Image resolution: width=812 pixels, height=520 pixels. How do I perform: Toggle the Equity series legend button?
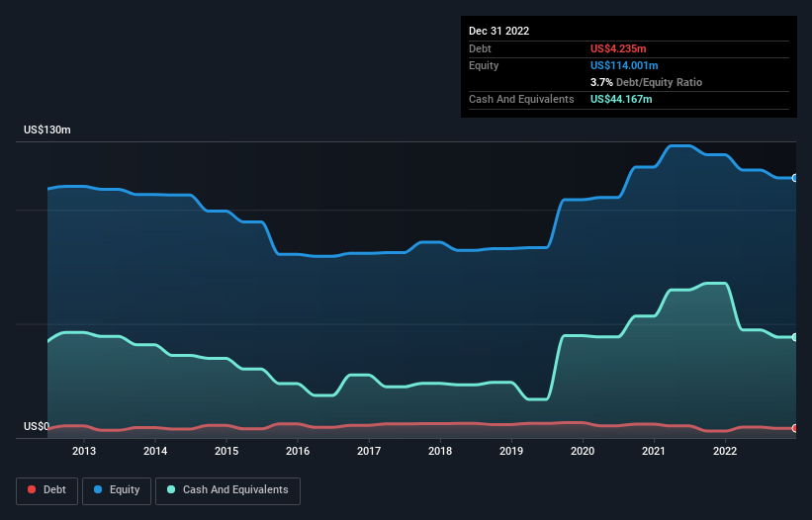point(117,490)
